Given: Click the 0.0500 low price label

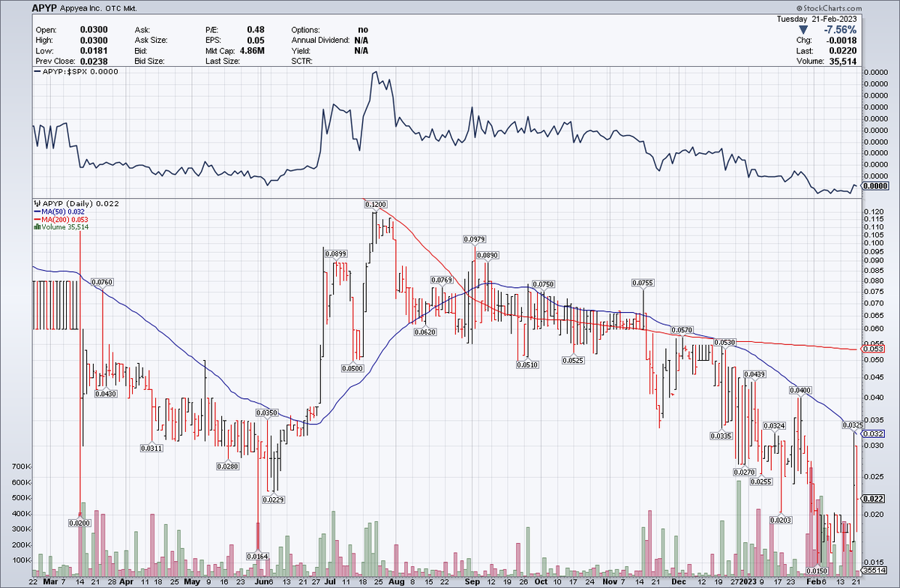Looking at the screenshot, I should point(352,368).
